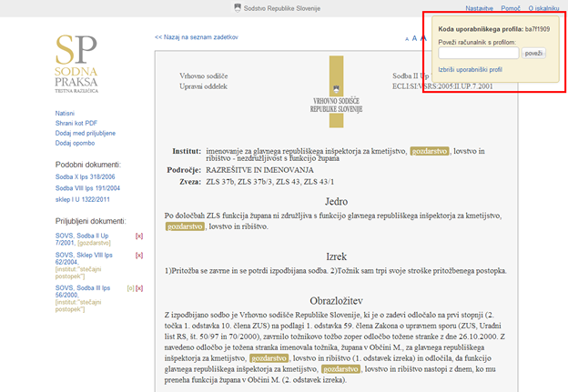Remove favorite Sodba II Up 7/2001 with [x]
The image size is (568, 392).
click(x=139, y=236)
